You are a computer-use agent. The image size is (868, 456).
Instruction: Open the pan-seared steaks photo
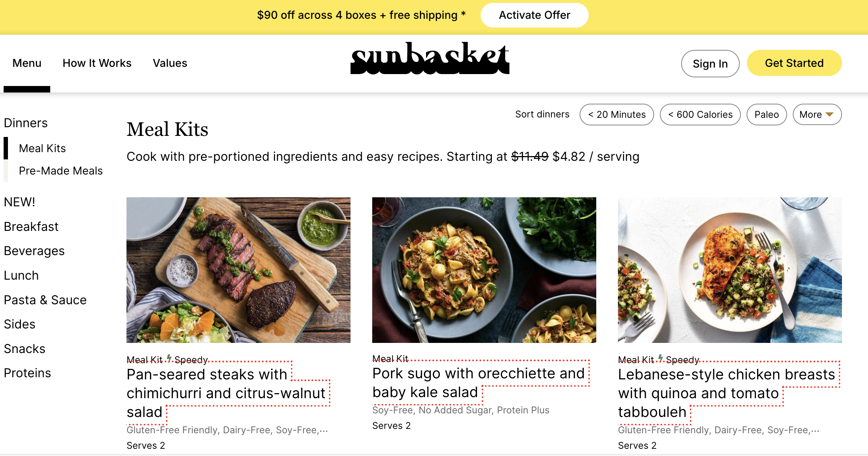click(x=238, y=270)
